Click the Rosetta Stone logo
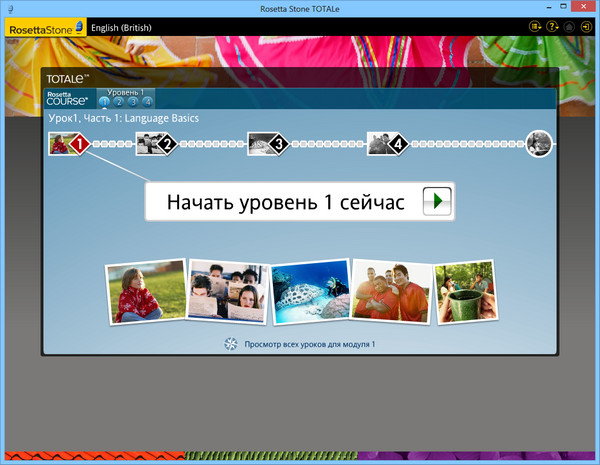Image resolution: width=600 pixels, height=465 pixels. [x=44, y=28]
